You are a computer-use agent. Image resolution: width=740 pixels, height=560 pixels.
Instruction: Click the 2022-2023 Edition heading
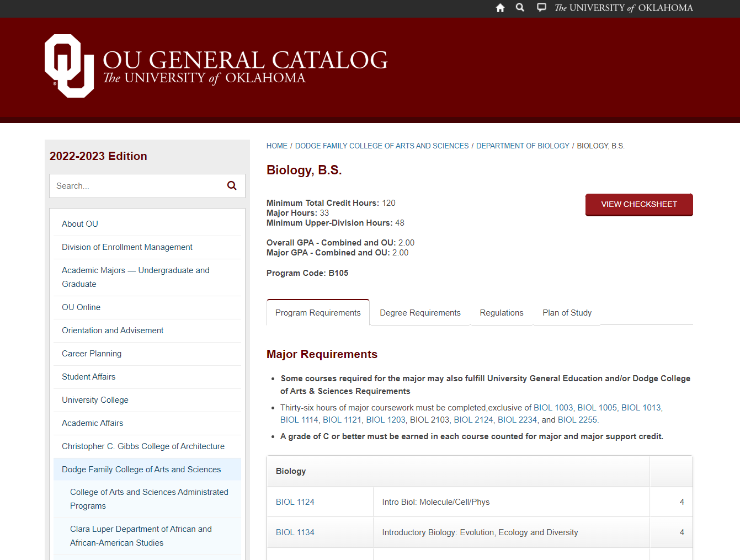point(98,156)
